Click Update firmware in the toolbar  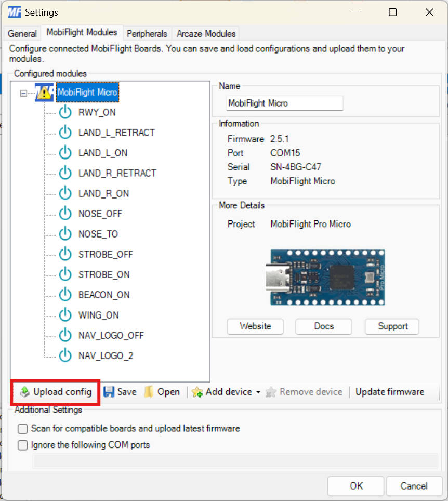tap(390, 392)
